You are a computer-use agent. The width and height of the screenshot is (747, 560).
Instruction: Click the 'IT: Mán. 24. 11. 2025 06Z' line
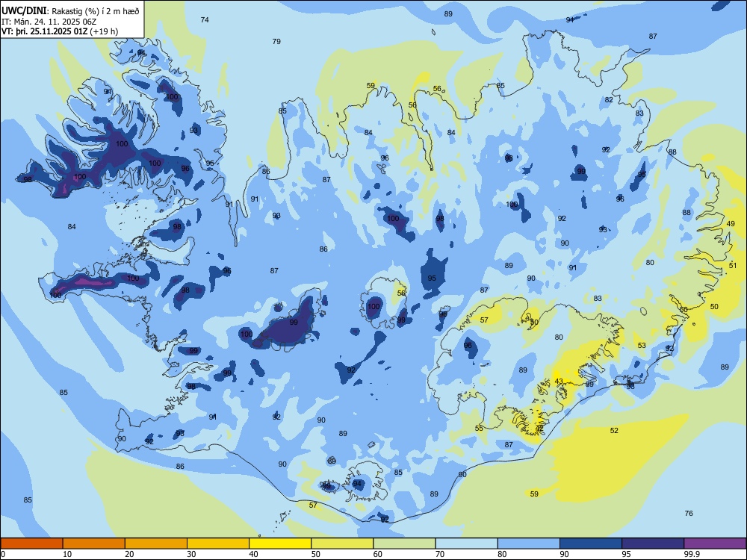coord(49,22)
